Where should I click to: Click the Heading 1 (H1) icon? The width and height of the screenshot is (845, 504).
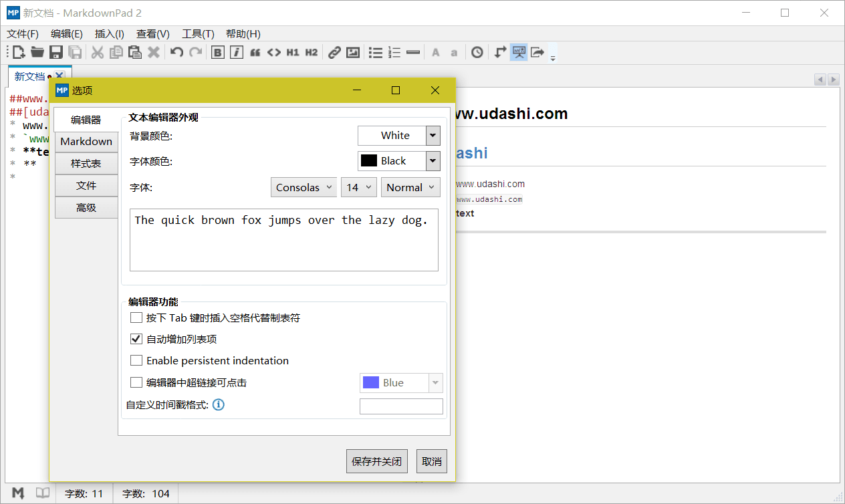(x=293, y=52)
